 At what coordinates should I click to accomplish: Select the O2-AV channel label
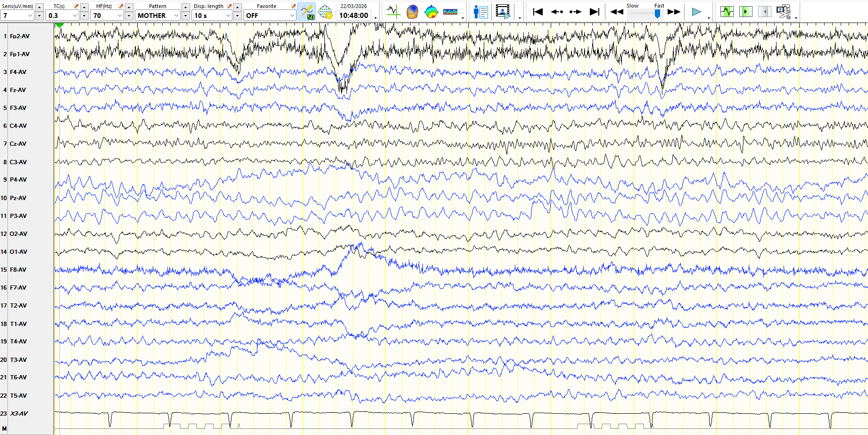coord(19,234)
